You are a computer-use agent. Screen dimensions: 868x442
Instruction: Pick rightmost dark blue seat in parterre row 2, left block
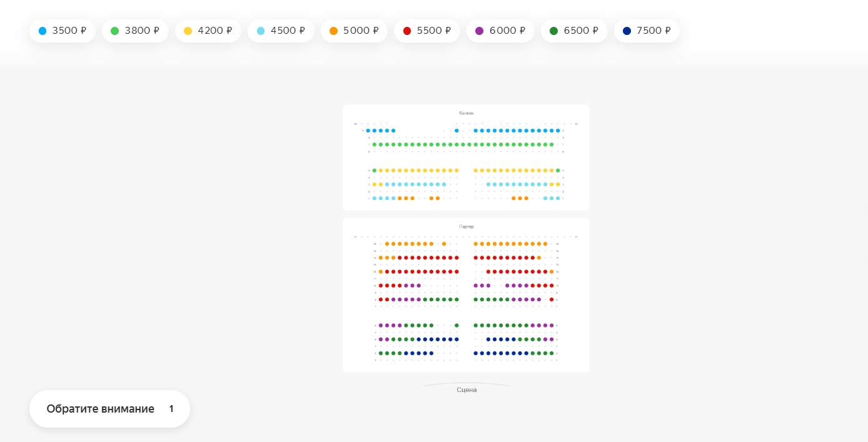(x=431, y=353)
